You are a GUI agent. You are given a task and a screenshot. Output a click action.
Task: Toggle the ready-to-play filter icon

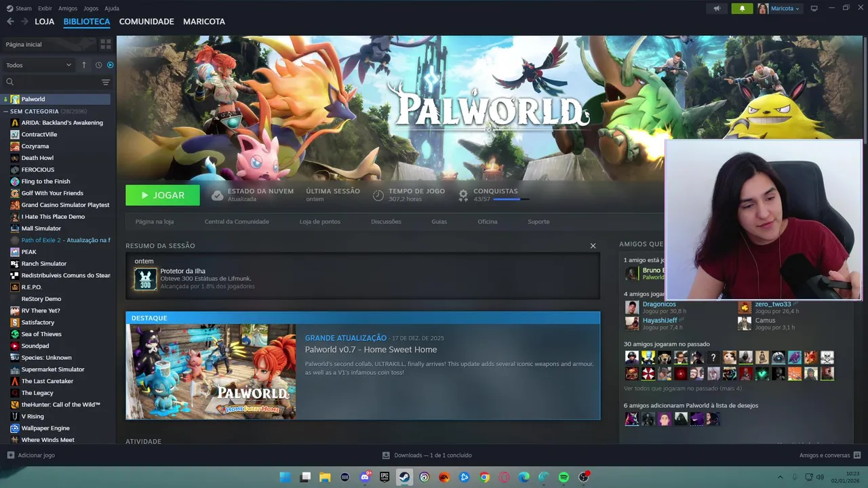pyautogui.click(x=110, y=65)
